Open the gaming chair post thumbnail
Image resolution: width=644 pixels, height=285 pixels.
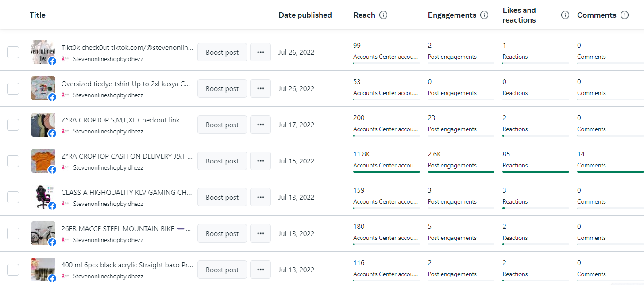tap(43, 197)
